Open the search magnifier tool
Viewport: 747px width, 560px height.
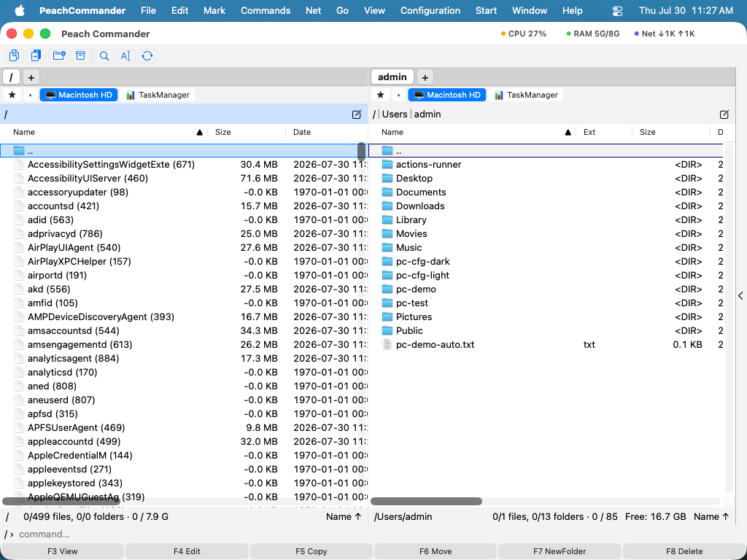104,55
